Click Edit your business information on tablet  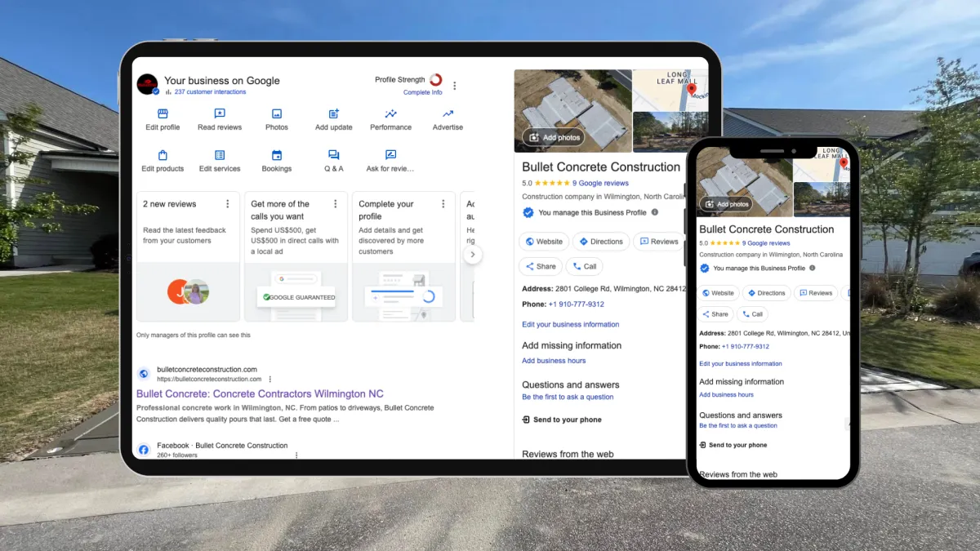pos(571,324)
